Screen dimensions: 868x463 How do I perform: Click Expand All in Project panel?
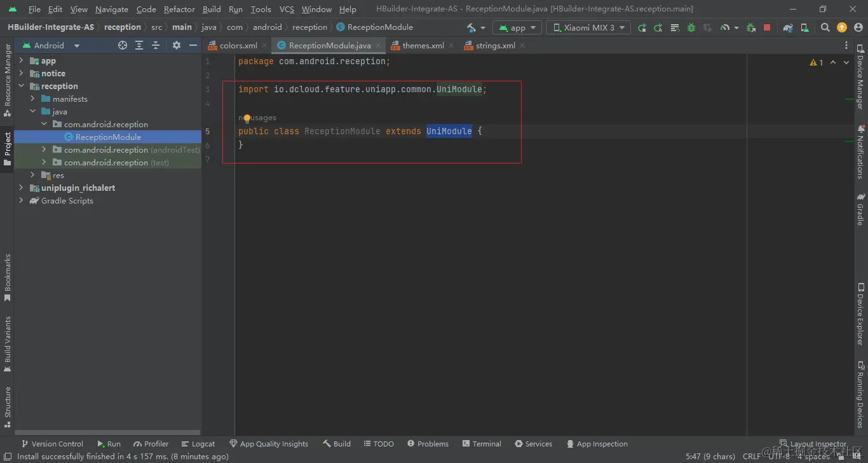pos(139,45)
